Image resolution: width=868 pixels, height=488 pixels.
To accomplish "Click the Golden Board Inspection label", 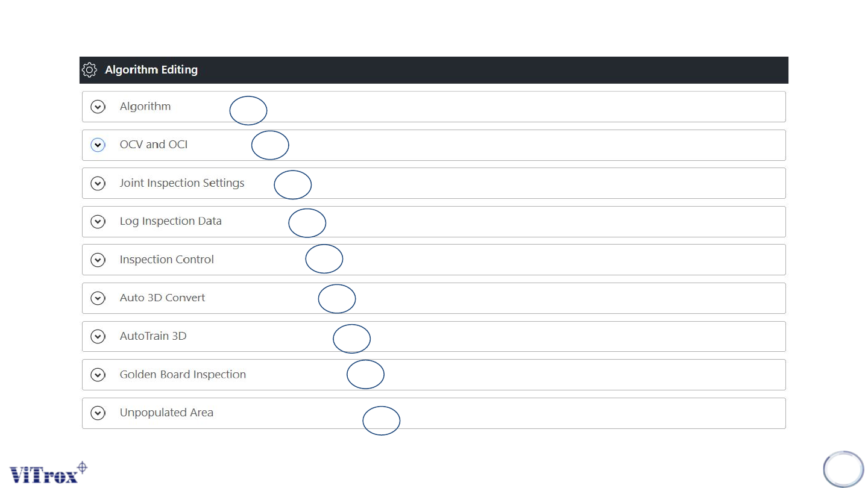I will (183, 375).
